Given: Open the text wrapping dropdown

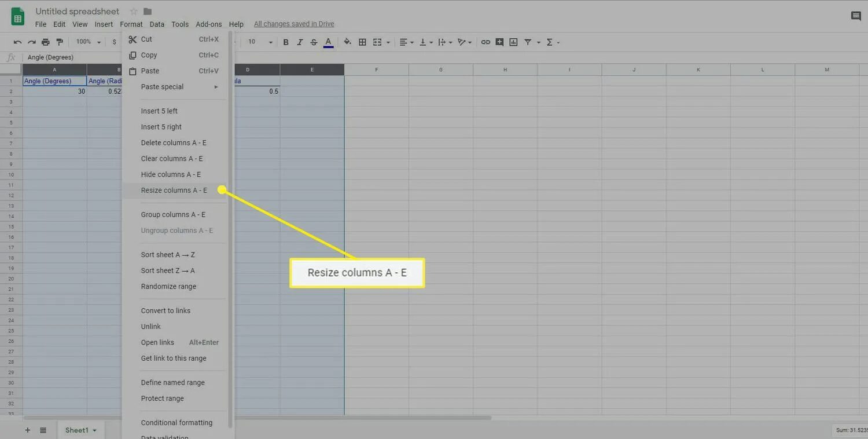Looking at the screenshot, I should pyautogui.click(x=445, y=42).
